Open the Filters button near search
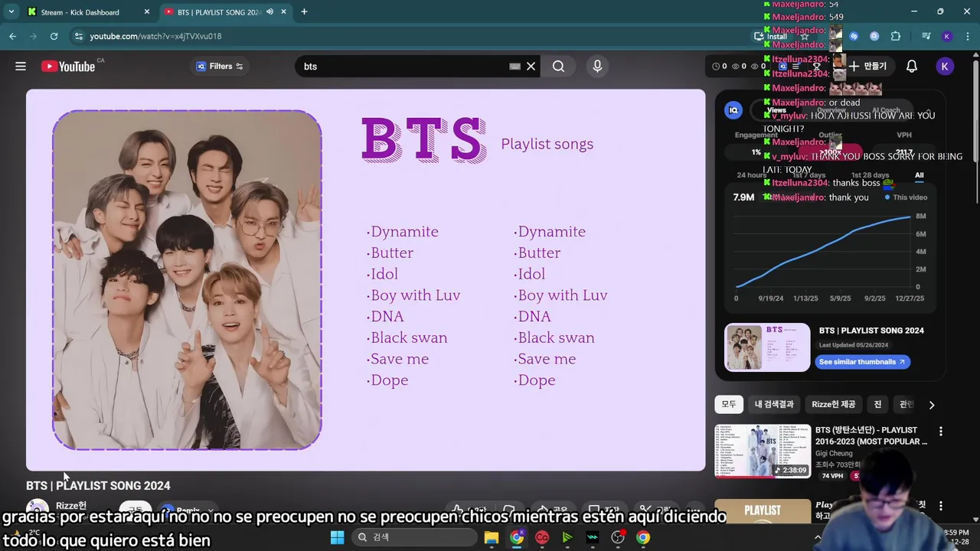Screen dimensions: 980x551 [x=220, y=67]
